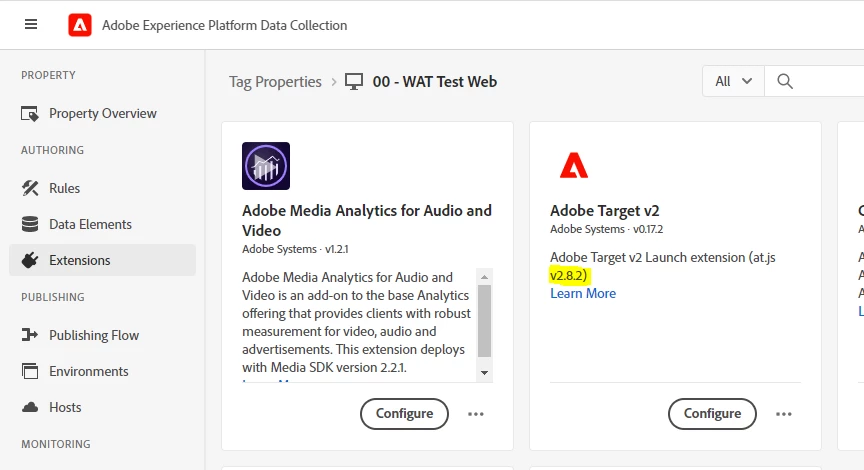Viewport: 864px width, 470px height.
Task: Go to Tag Properties breadcrumb
Action: tap(275, 82)
